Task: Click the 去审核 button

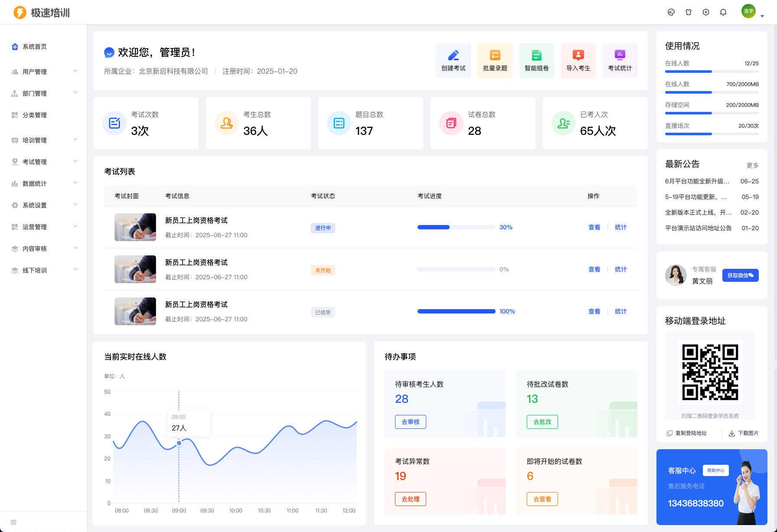Action: tap(410, 422)
